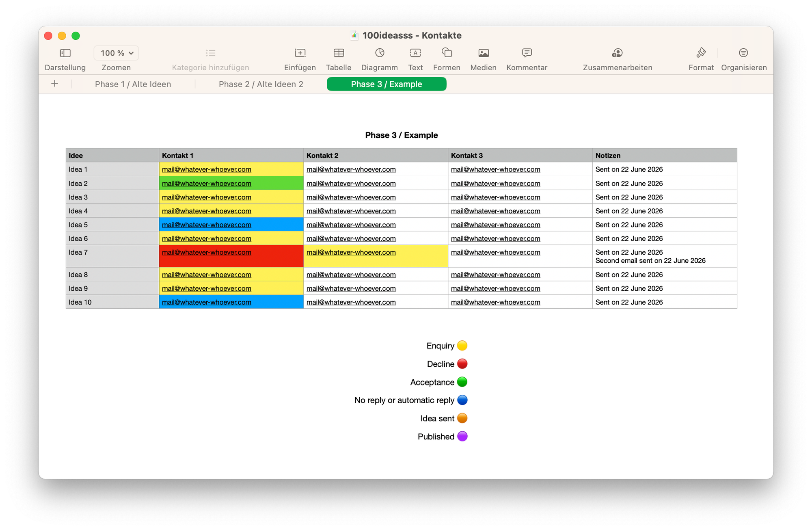The width and height of the screenshot is (812, 530).
Task: Switch to Phase 1 / Alte Ideen tab
Action: (x=133, y=84)
